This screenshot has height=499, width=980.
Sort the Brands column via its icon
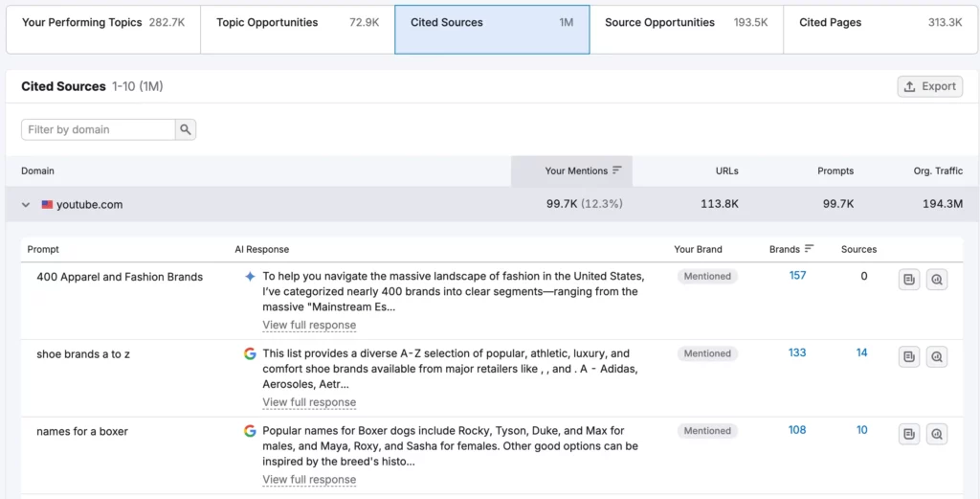coord(809,248)
